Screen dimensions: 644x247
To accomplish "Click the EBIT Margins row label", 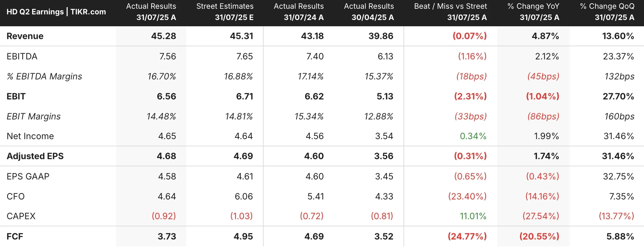I will coord(34,116).
